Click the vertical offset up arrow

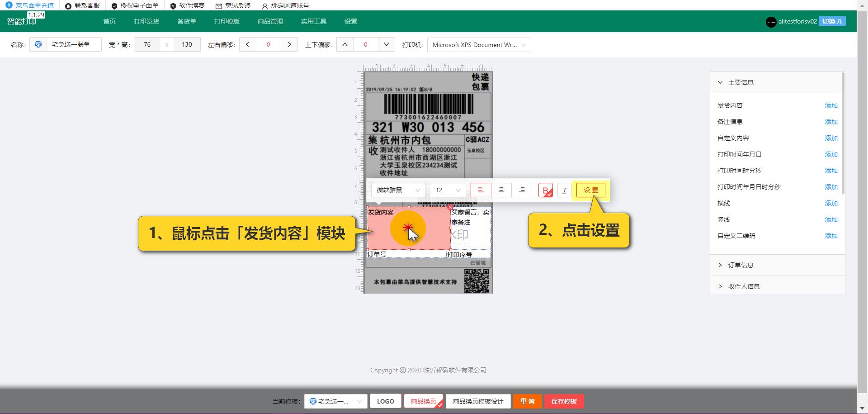[x=345, y=45]
